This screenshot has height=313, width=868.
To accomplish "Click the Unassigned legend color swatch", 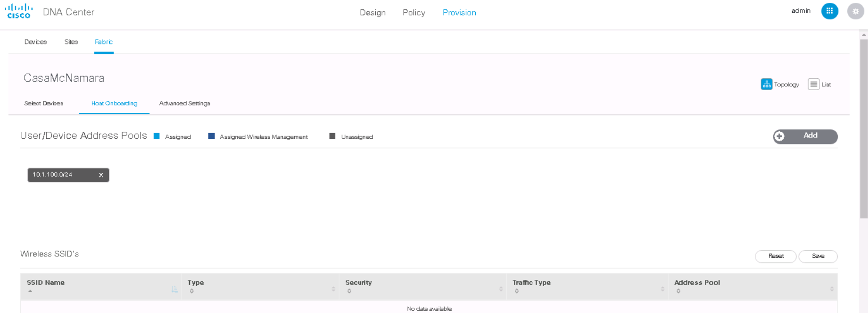I will click(332, 136).
